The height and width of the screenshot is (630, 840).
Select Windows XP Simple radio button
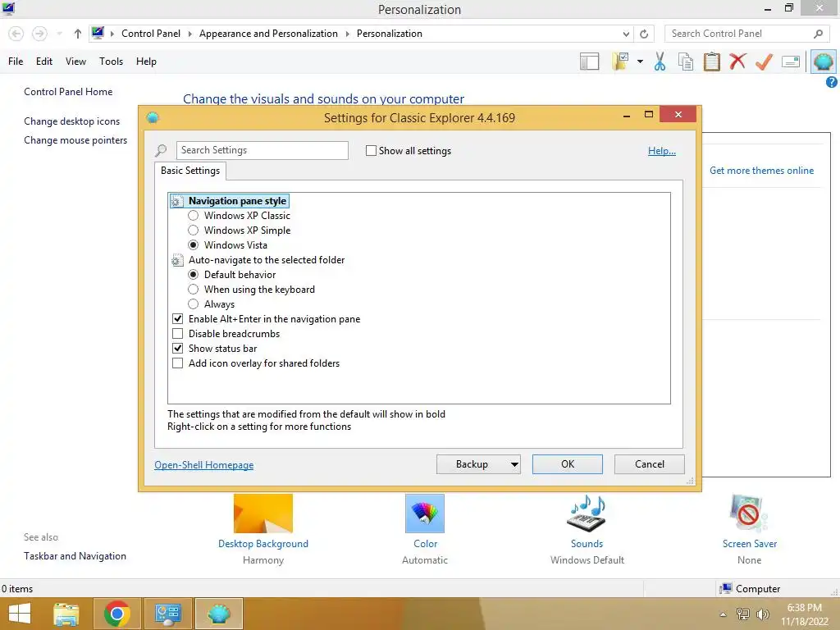click(x=193, y=231)
